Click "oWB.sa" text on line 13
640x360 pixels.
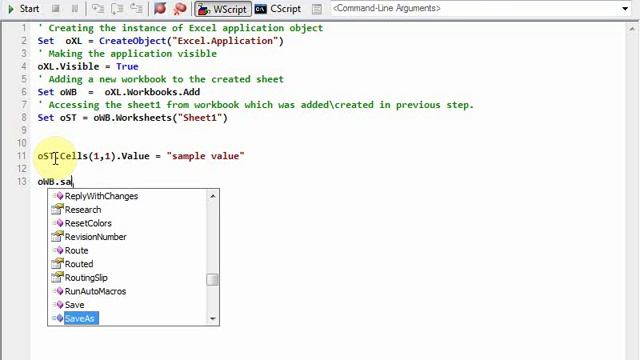[54, 182]
